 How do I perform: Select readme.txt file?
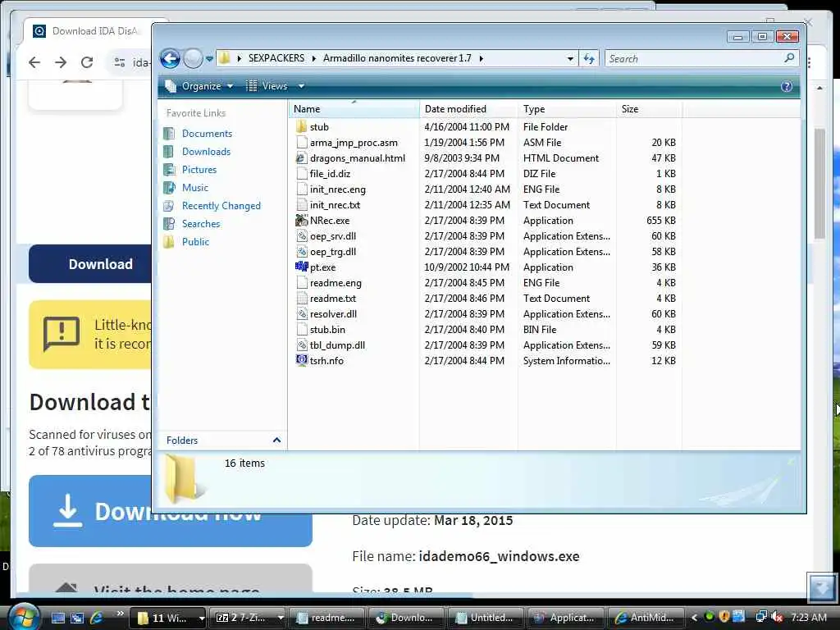click(333, 299)
